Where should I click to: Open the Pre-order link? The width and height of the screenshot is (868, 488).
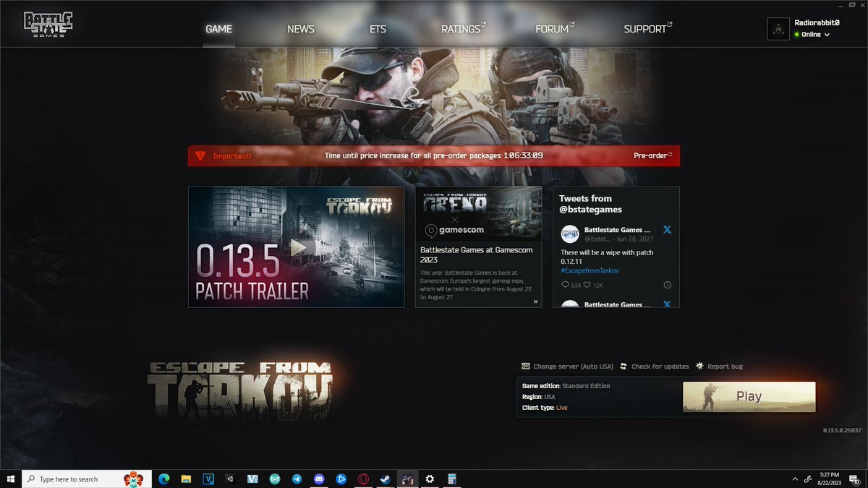[653, 155]
